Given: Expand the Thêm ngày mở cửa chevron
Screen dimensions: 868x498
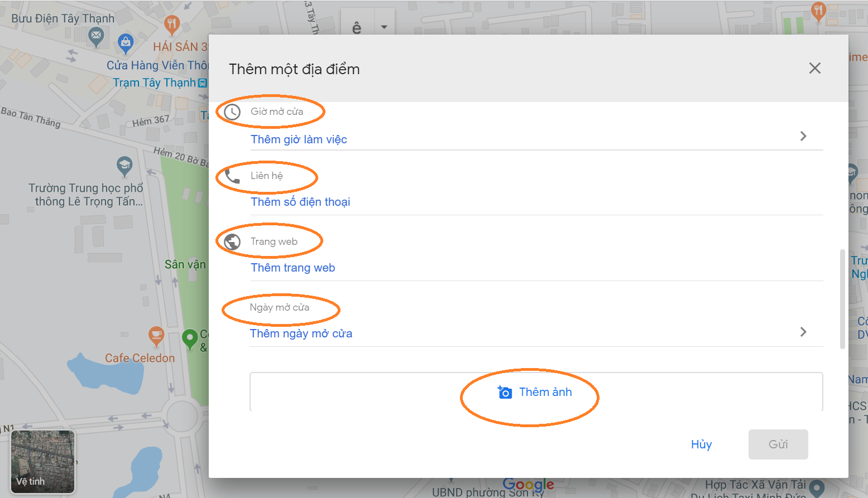Looking at the screenshot, I should coord(803,332).
